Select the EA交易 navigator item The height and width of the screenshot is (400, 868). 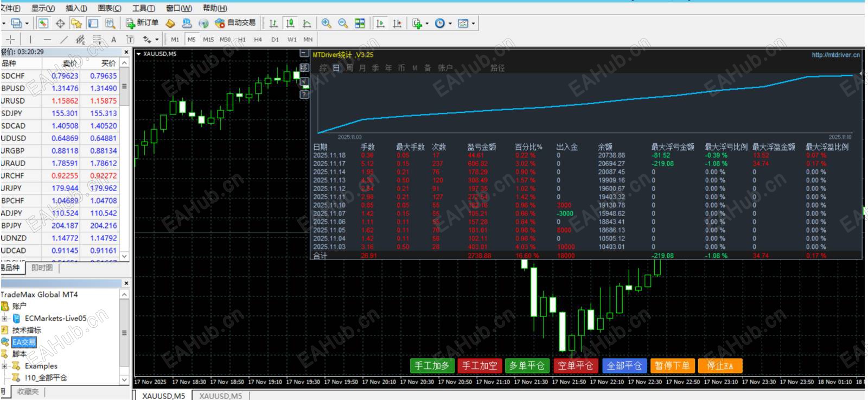tap(24, 342)
